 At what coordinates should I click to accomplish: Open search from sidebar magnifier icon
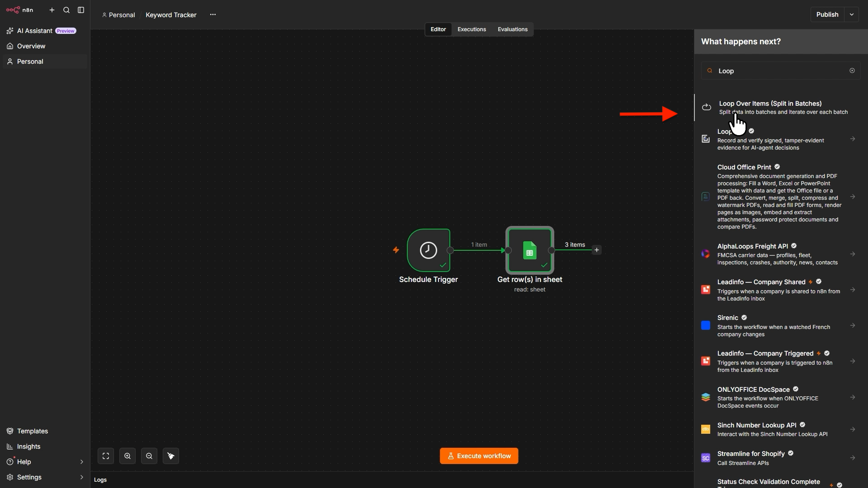(x=66, y=10)
